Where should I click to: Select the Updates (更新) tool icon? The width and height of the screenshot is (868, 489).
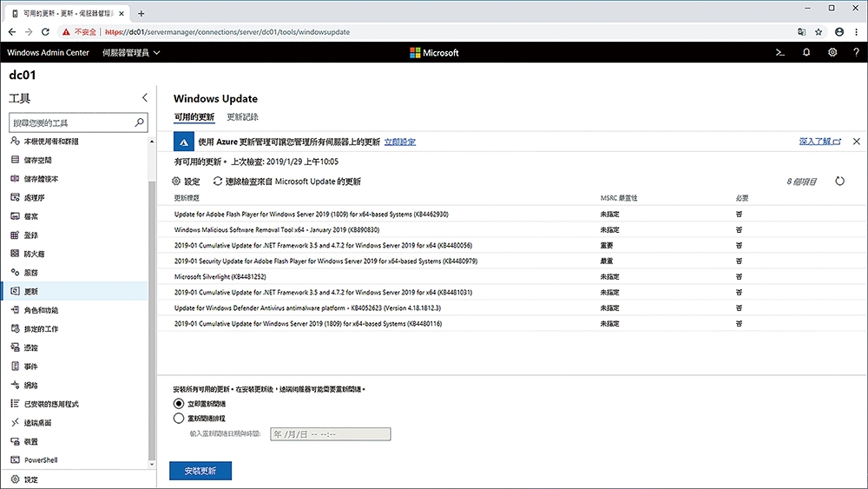pyautogui.click(x=15, y=291)
